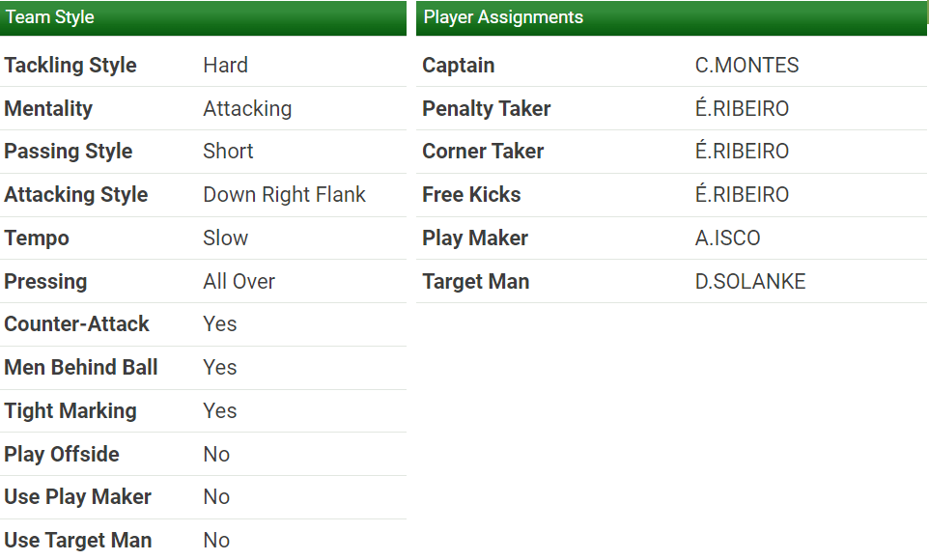Click the Use Target Man No value
929x560 pixels.
point(216,541)
